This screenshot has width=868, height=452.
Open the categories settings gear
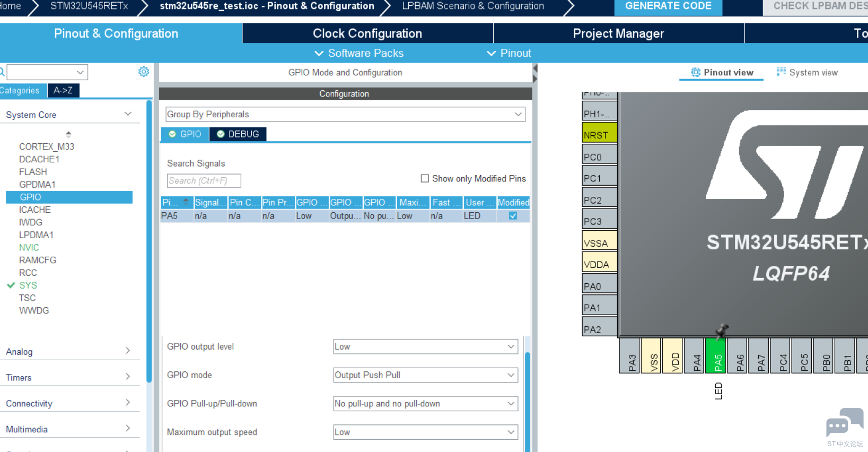[x=144, y=72]
